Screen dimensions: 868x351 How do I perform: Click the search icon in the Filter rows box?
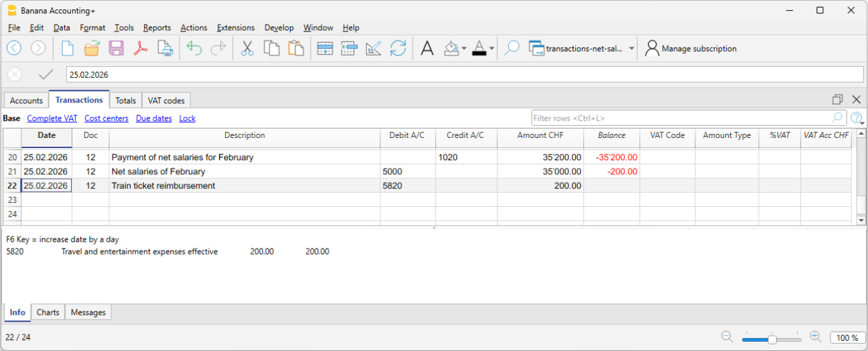pos(837,118)
